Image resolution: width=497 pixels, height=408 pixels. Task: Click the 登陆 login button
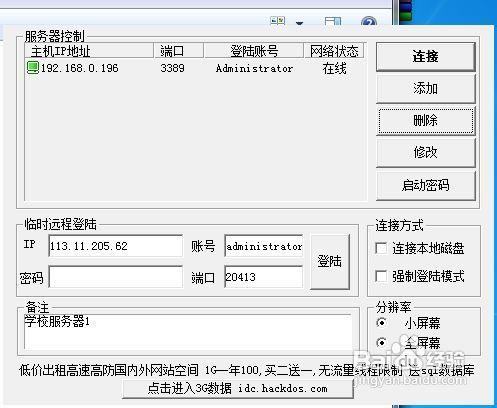[330, 261]
